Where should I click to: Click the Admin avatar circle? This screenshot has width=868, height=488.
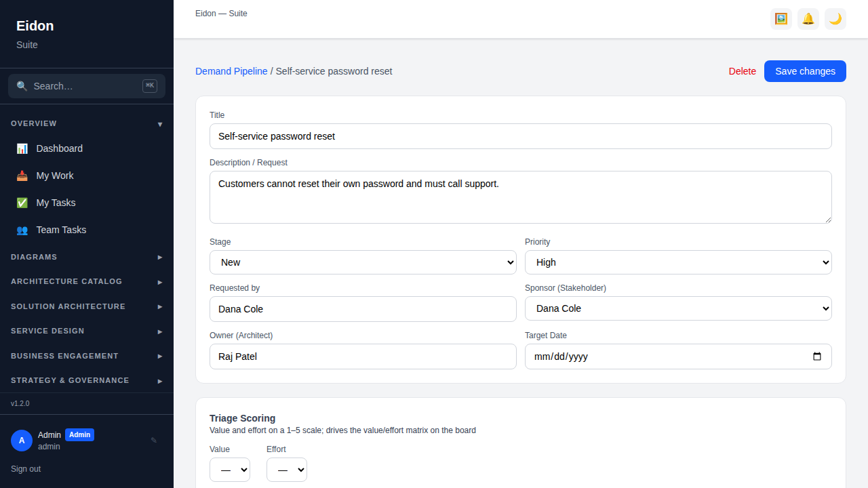pyautogui.click(x=22, y=441)
